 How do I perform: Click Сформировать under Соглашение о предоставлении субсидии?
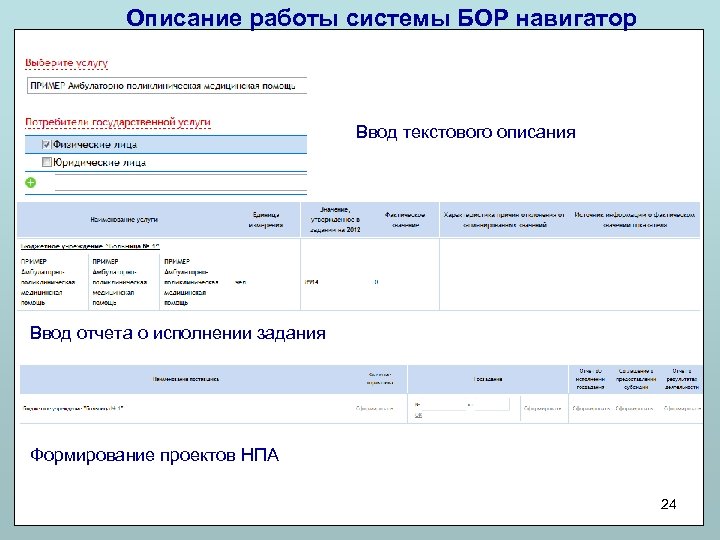tap(634, 408)
